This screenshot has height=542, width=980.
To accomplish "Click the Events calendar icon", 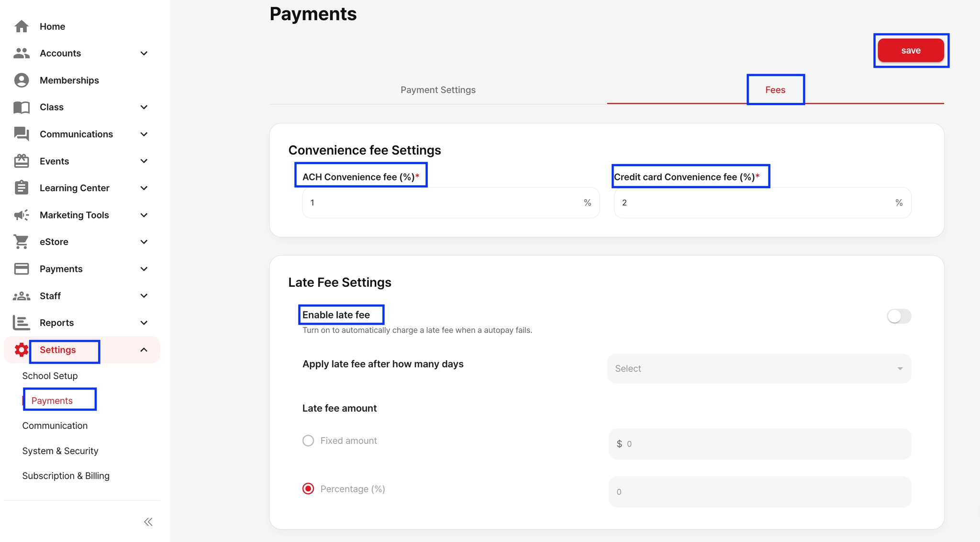I will coord(22,161).
